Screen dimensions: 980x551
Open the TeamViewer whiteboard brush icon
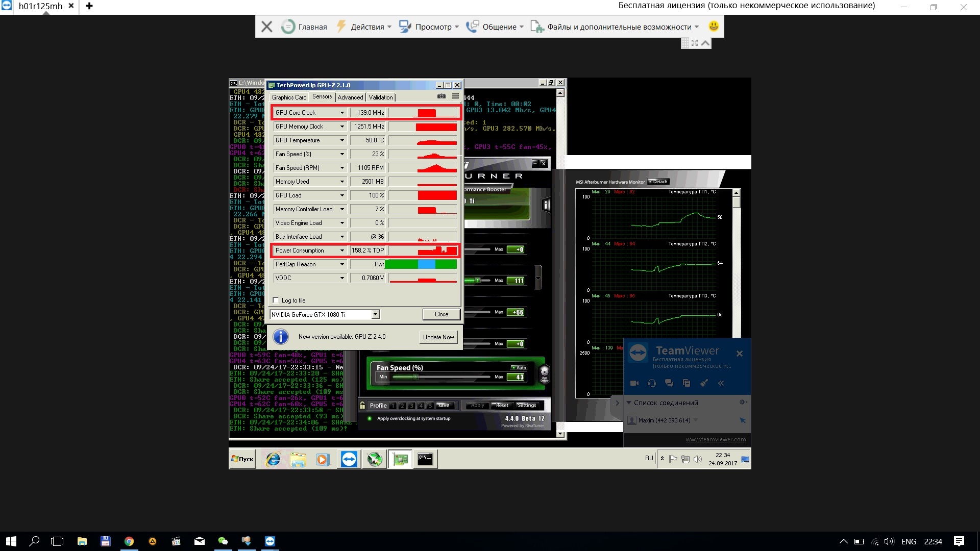(x=704, y=383)
